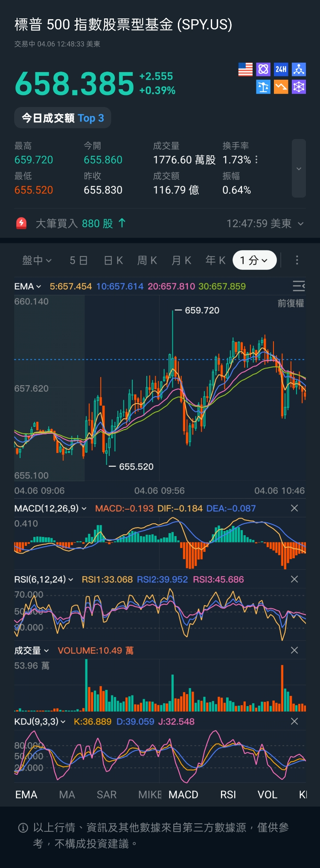Close the KDJ indicator panel

click(294, 721)
